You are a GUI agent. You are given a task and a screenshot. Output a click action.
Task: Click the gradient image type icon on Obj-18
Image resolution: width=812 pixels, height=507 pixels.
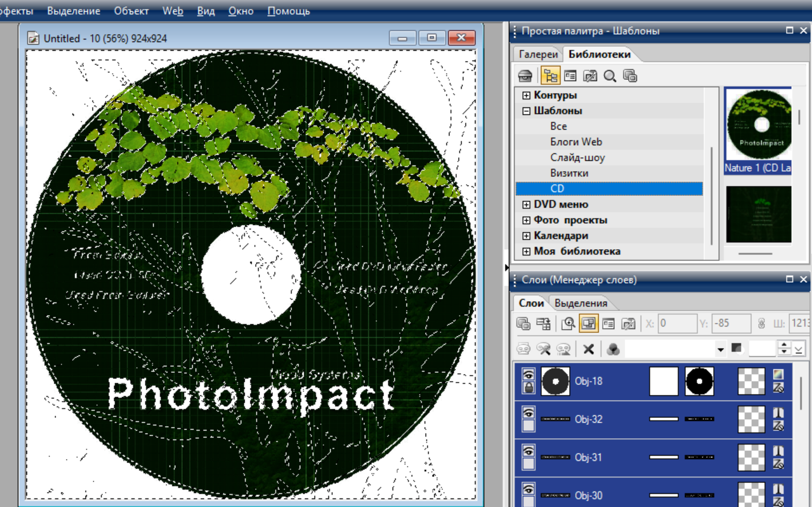[x=778, y=375]
